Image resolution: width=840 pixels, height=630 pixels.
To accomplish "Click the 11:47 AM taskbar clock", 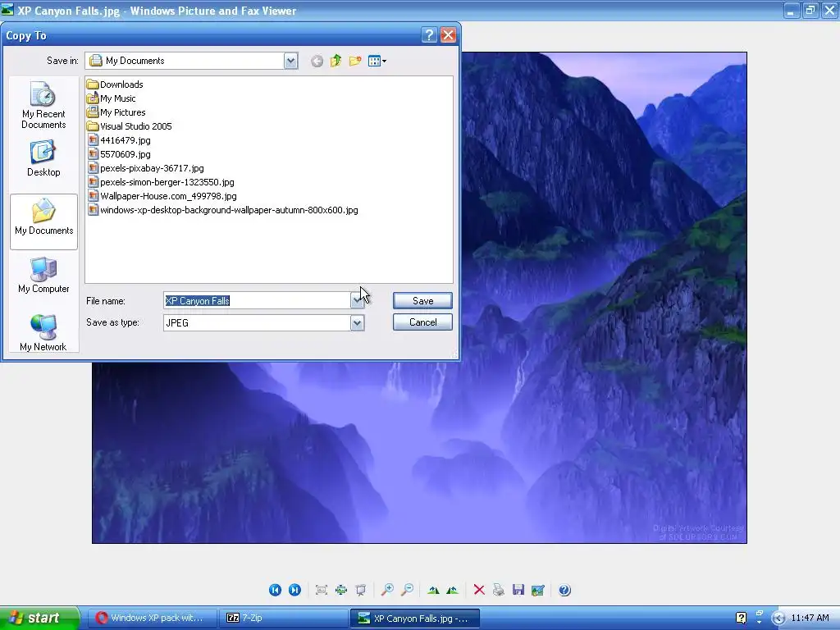I will tap(810, 618).
